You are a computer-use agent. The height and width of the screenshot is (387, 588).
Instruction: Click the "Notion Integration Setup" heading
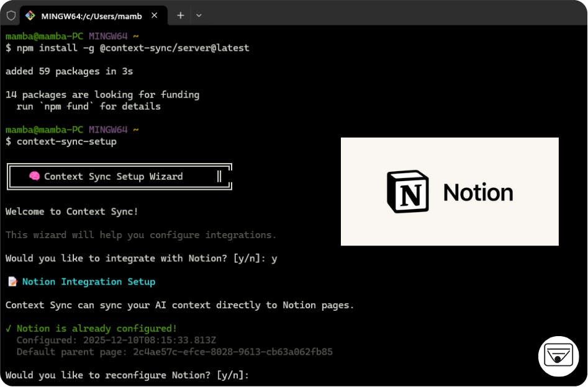(89, 282)
